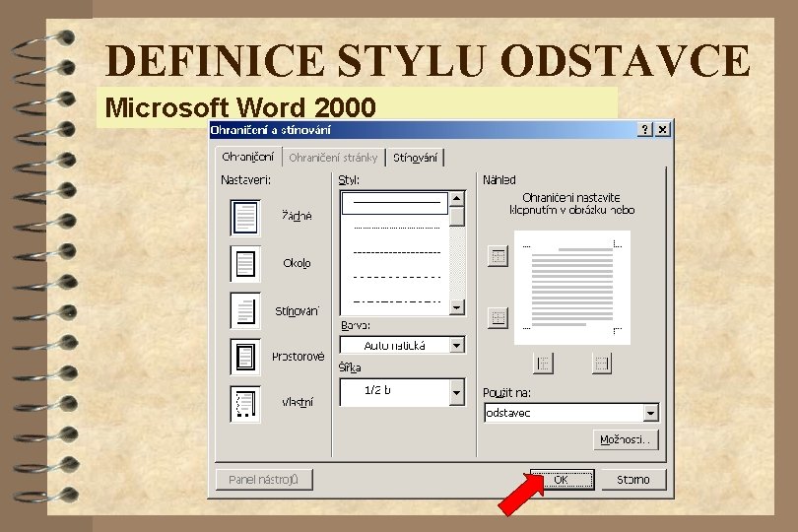
Task: Toggle the right border button in preview
Action: [602, 364]
